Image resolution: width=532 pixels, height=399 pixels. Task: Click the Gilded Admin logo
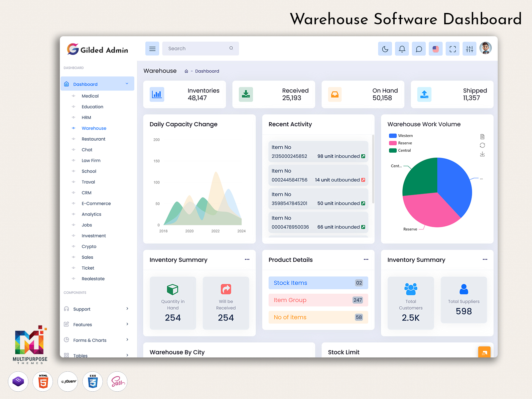coord(97,50)
